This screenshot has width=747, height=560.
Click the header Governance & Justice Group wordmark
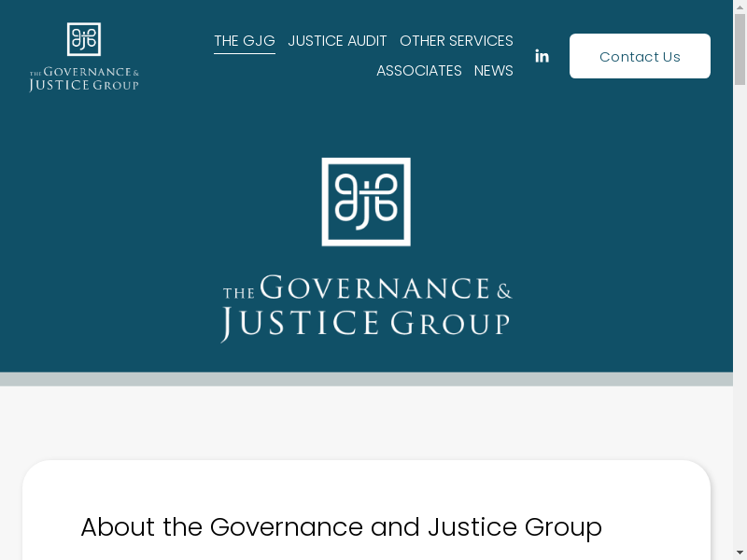click(84, 80)
